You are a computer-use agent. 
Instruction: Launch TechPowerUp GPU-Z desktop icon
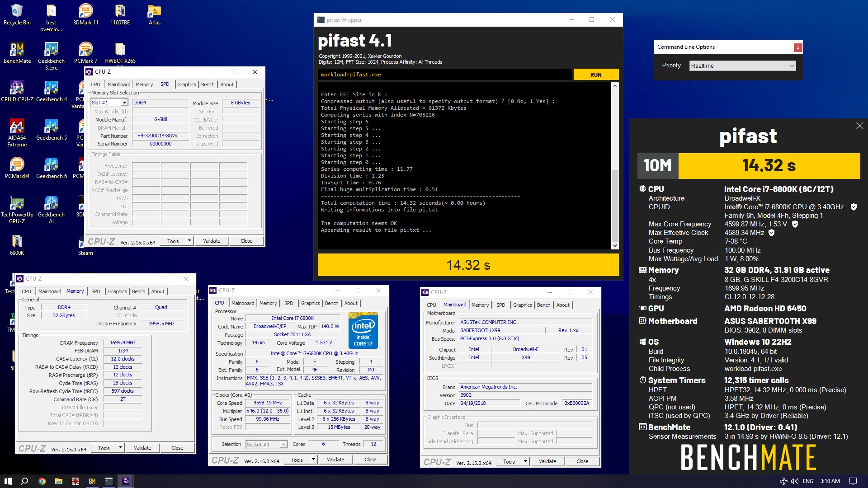(x=17, y=210)
